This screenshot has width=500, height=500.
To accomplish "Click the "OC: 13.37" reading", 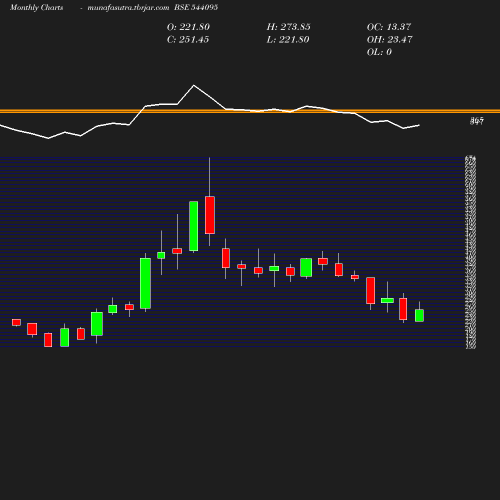I will 389,27.
